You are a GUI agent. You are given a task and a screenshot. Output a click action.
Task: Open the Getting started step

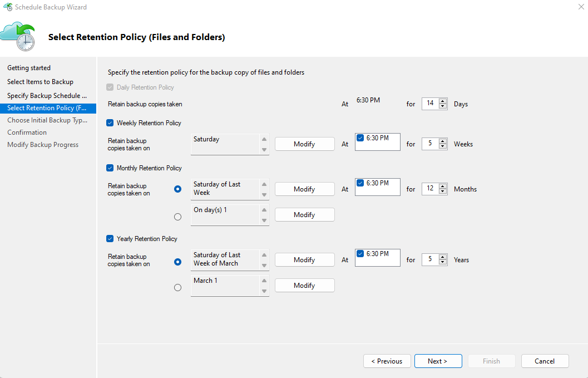[x=29, y=68]
